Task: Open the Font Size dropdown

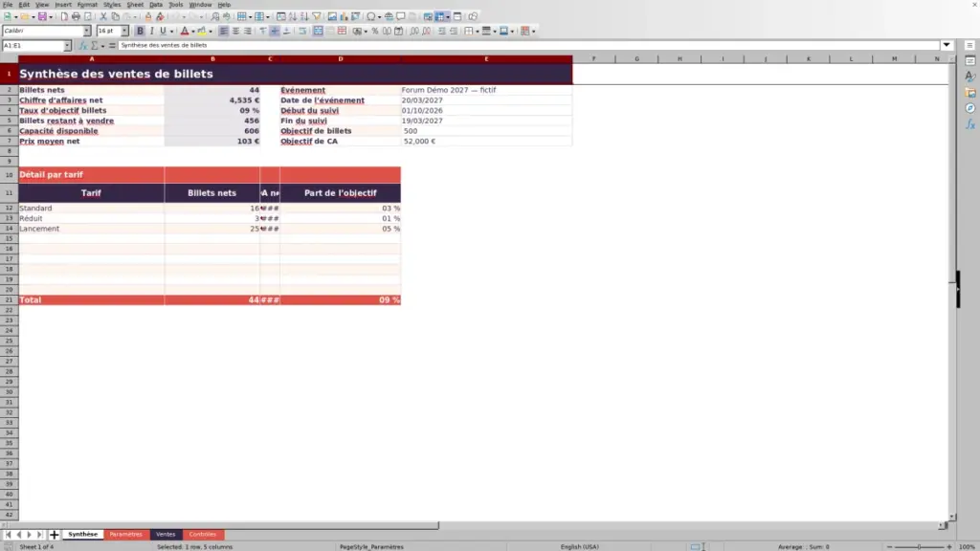Action: click(124, 32)
